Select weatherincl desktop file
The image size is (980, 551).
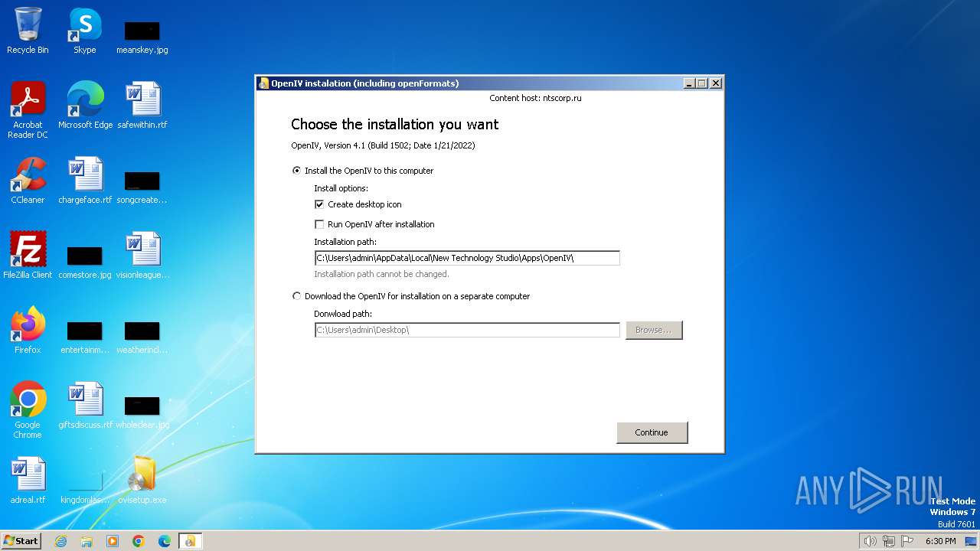142,337
